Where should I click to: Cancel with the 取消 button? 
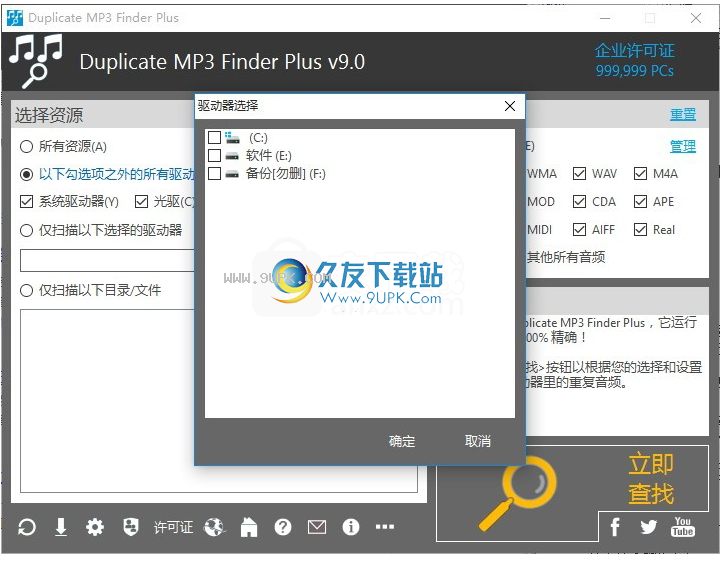478,441
